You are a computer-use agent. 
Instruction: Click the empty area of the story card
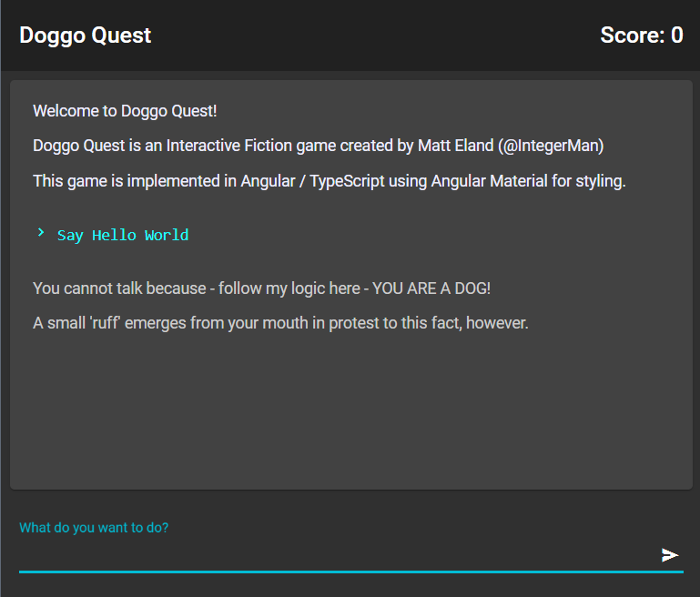tap(350, 410)
